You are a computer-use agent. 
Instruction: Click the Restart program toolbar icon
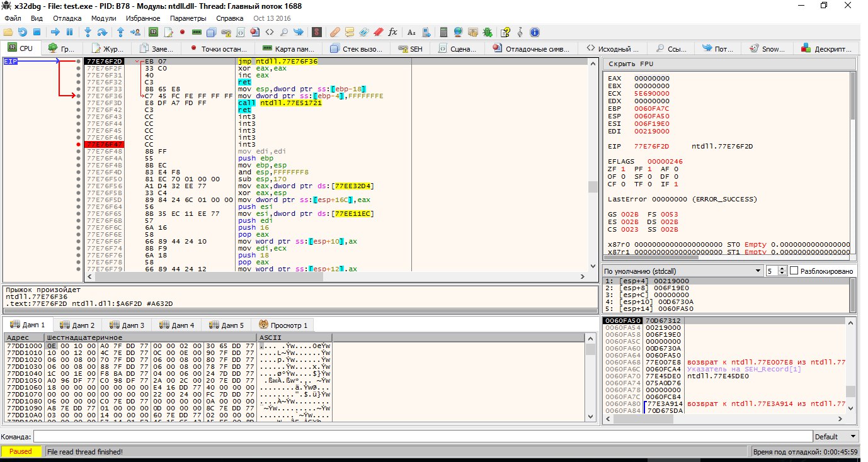tap(22, 31)
